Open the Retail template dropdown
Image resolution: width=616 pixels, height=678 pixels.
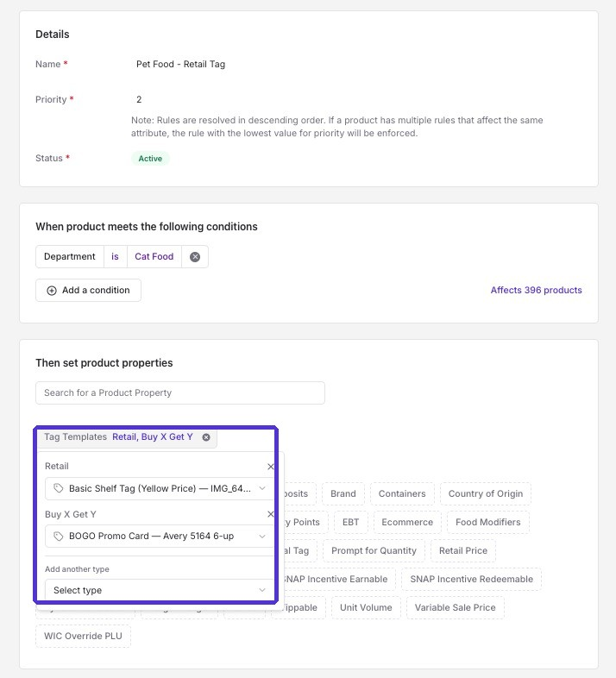[160, 488]
